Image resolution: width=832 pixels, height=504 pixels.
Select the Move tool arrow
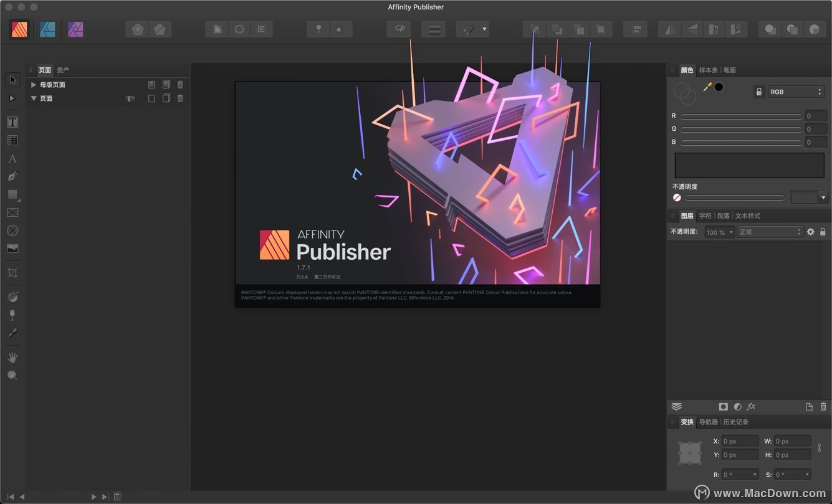point(12,80)
